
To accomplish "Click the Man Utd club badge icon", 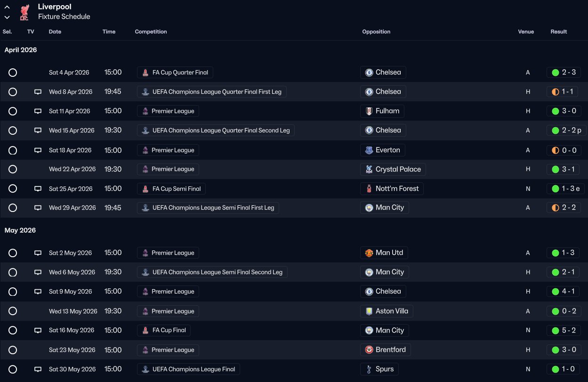I will 369,253.
